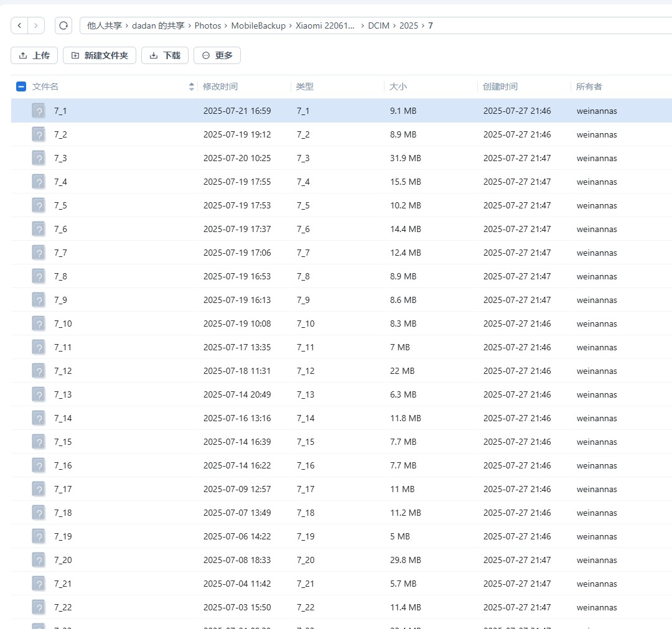Click the 下载 download button
This screenshot has width=672, height=629.
pyautogui.click(x=164, y=55)
